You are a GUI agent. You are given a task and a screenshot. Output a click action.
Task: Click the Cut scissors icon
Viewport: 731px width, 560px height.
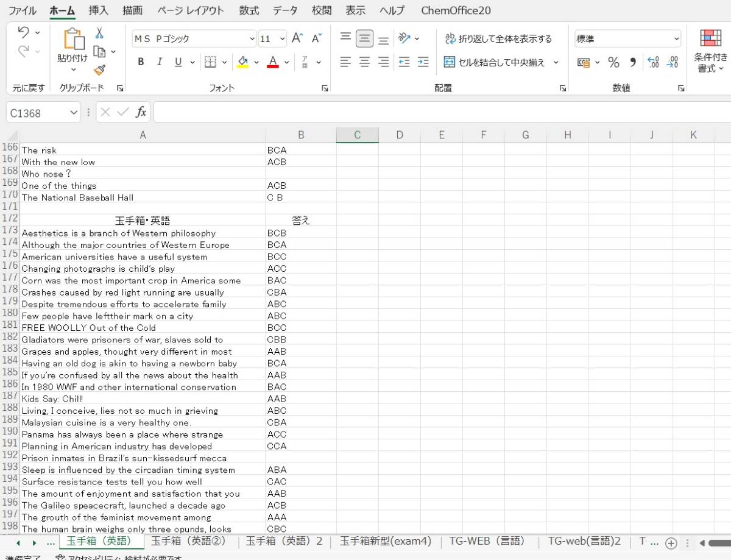click(x=99, y=33)
